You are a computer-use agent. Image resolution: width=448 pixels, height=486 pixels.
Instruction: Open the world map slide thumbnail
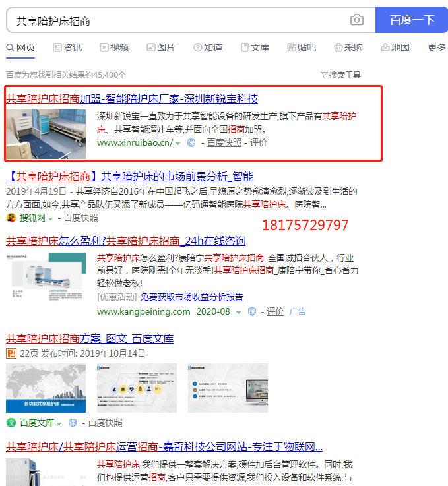[x=46, y=388]
